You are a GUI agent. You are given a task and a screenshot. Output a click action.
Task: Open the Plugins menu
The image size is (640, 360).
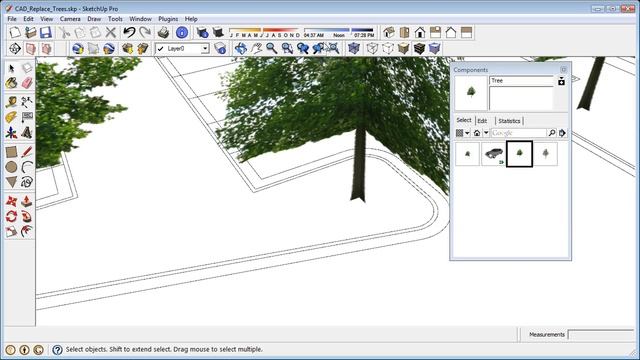[x=168, y=19]
